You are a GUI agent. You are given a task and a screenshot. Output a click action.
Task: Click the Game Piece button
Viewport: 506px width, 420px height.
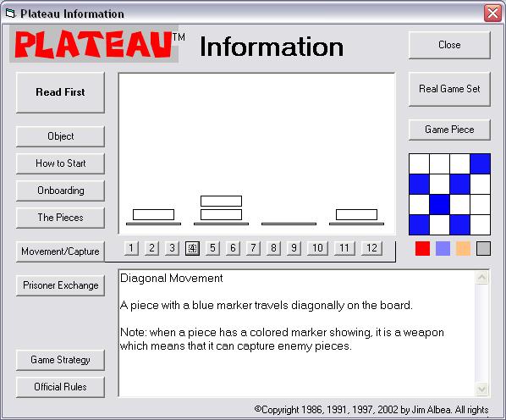(449, 130)
